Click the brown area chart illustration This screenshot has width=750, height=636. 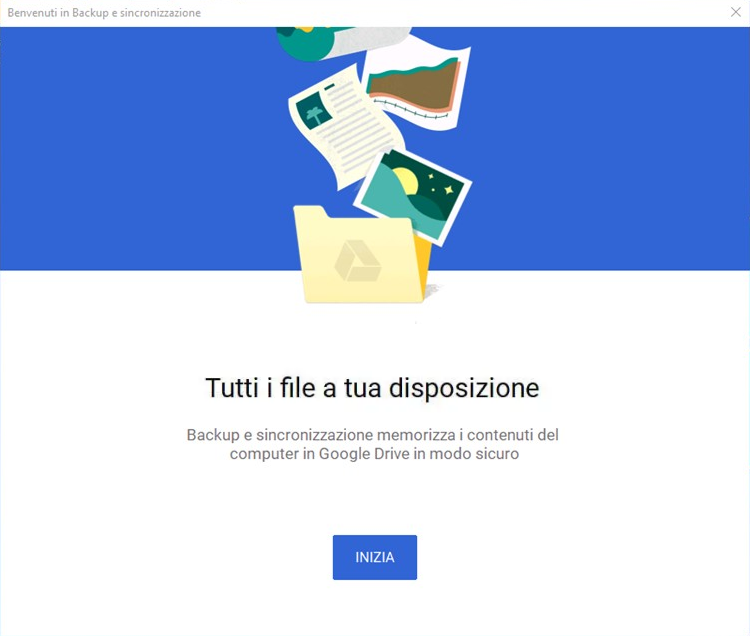(414, 85)
